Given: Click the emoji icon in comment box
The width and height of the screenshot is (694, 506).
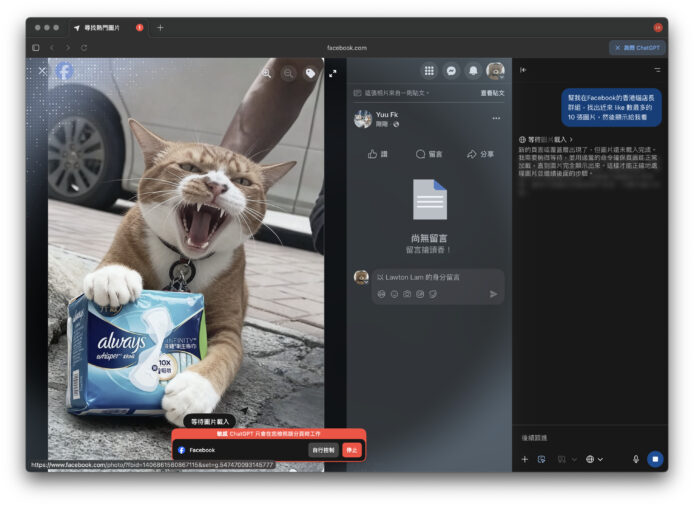Looking at the screenshot, I should 394,294.
